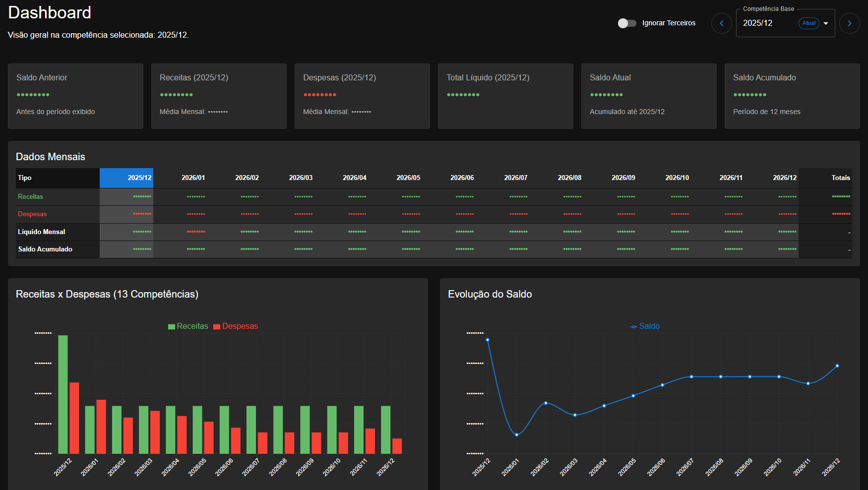Image resolution: width=868 pixels, height=490 pixels.
Task: Click the Receitas row label in Dados Mensais
Action: [30, 196]
